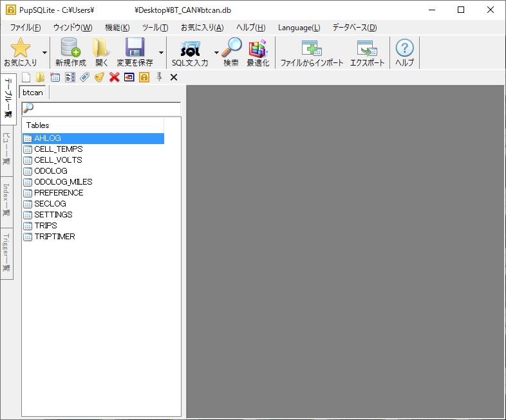This screenshot has height=420, width=506.
Task: Click the yellow horn icon
Action: 99,77
